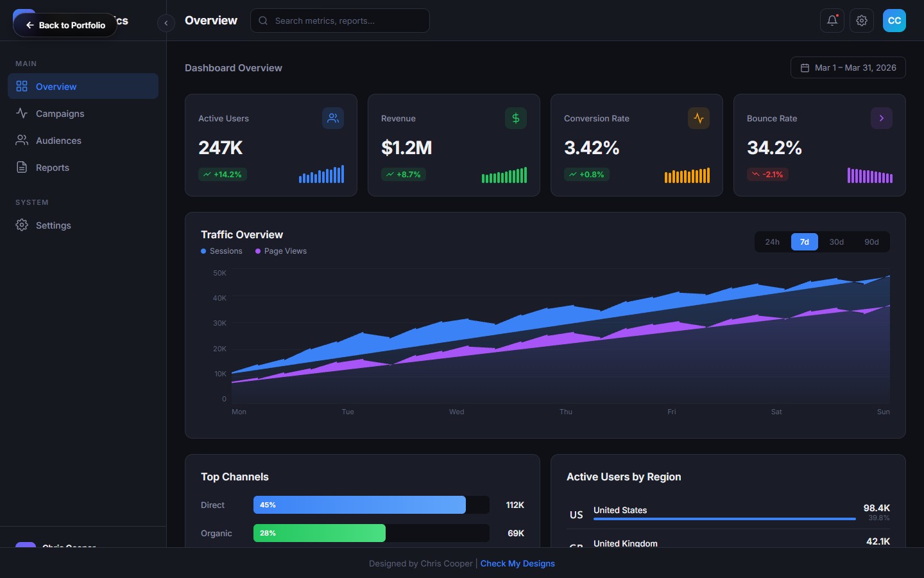Click the +0.8% conversion trend badge
The height and width of the screenshot is (578, 924).
[x=586, y=174]
